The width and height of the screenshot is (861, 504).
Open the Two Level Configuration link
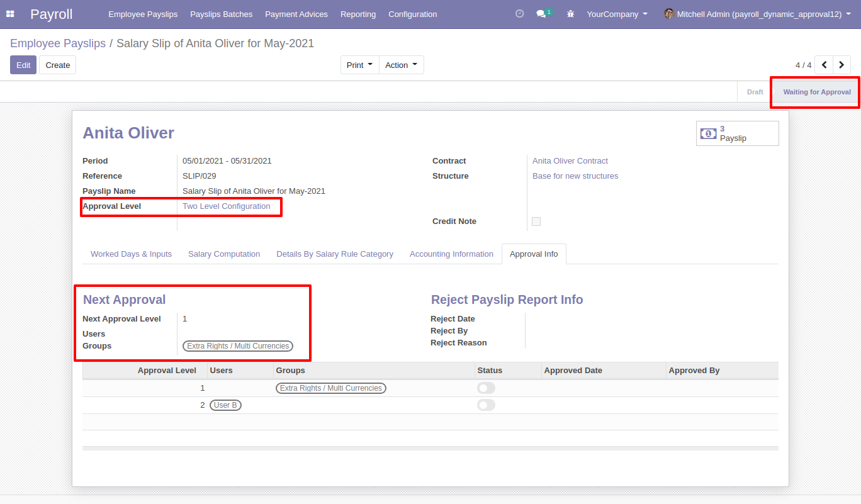coord(226,206)
